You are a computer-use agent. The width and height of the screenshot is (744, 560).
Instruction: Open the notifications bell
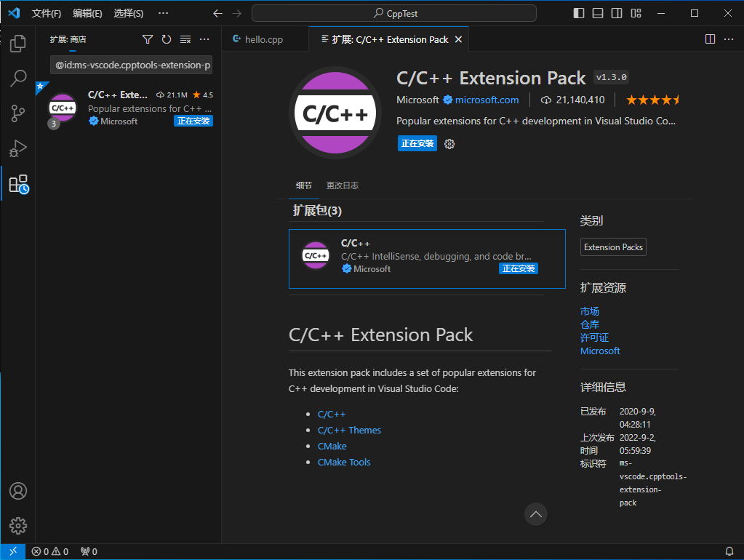729,551
